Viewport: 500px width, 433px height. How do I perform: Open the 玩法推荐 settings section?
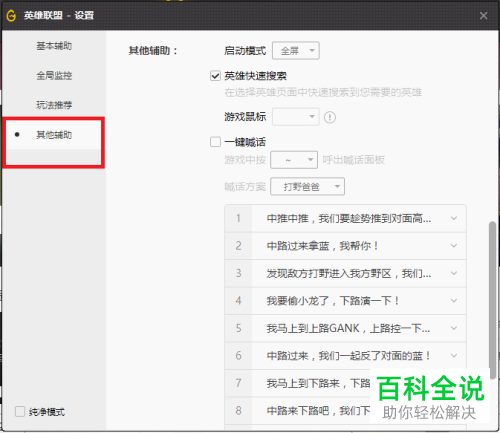54,105
